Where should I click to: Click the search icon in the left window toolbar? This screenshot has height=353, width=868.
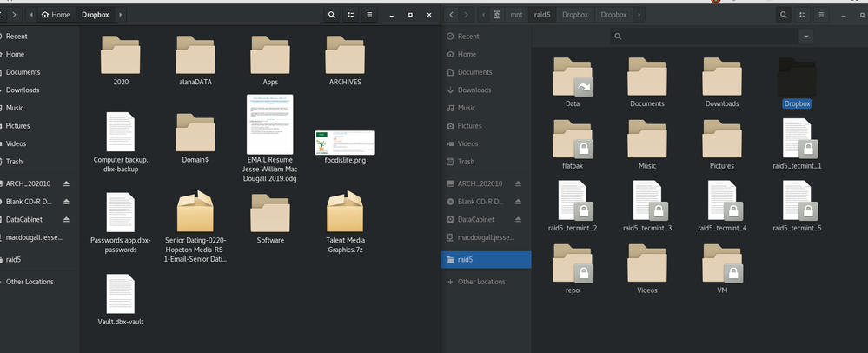332,15
